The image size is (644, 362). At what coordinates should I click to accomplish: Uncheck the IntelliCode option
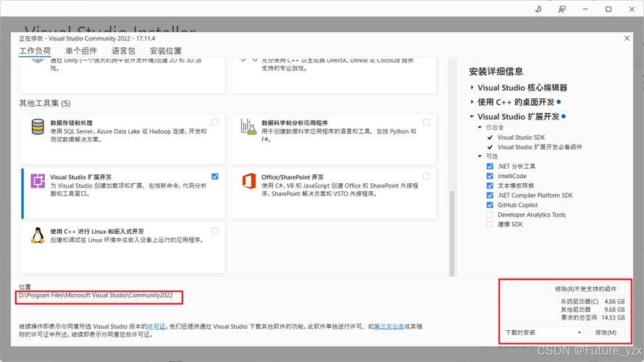(x=490, y=176)
